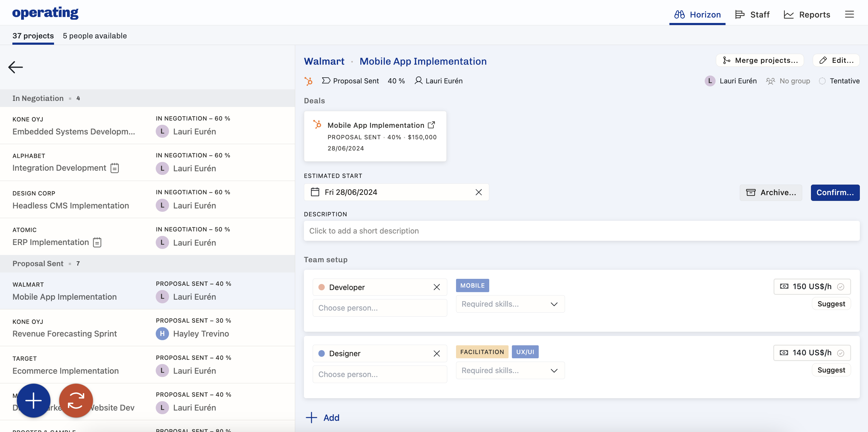Remove the Developer role
The height and width of the screenshot is (432, 868).
437,287
